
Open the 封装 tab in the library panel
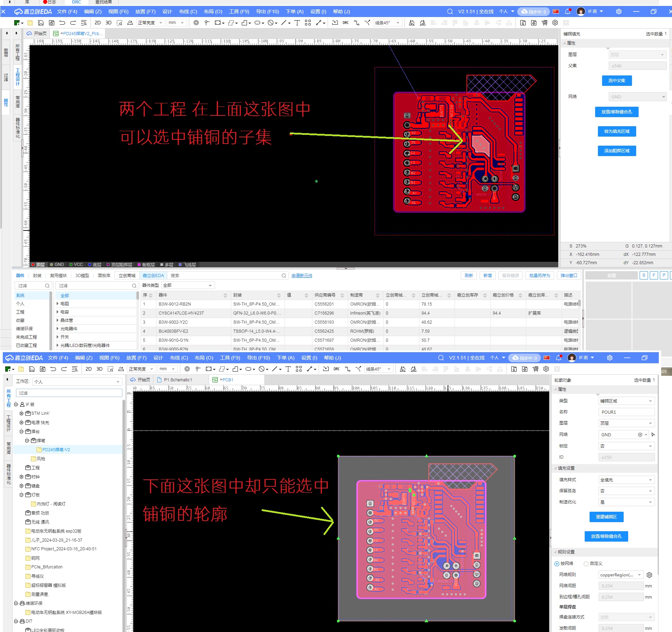pyautogui.click(x=37, y=275)
